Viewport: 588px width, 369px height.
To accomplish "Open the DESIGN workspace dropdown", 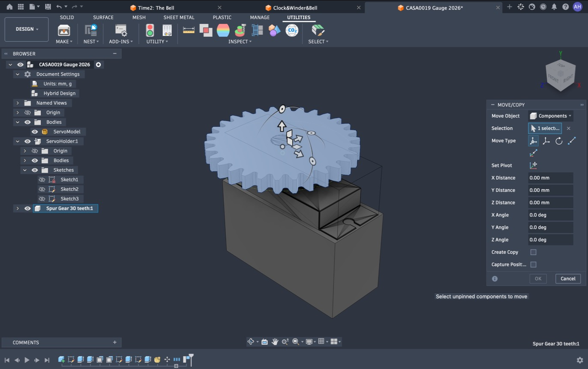I will point(27,30).
